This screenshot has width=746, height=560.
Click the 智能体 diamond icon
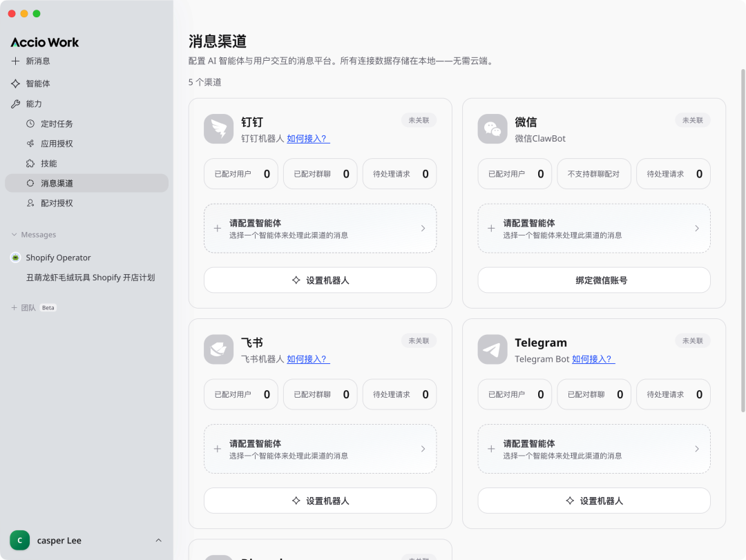tap(15, 83)
